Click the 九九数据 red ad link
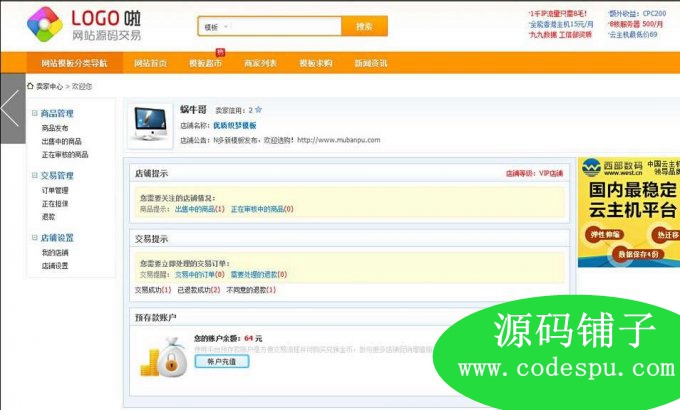 tap(560, 34)
